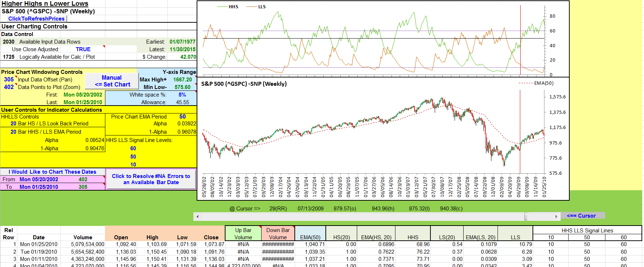Click the LLS value 10.79
Image resolution: width=644 pixels, height=267 pixels.
click(525, 244)
